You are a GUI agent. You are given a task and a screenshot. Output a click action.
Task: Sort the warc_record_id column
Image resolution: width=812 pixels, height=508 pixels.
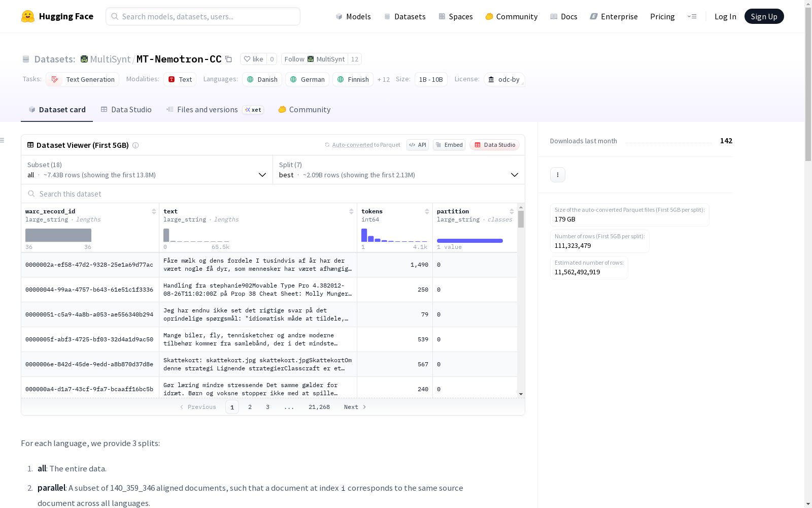click(154, 211)
